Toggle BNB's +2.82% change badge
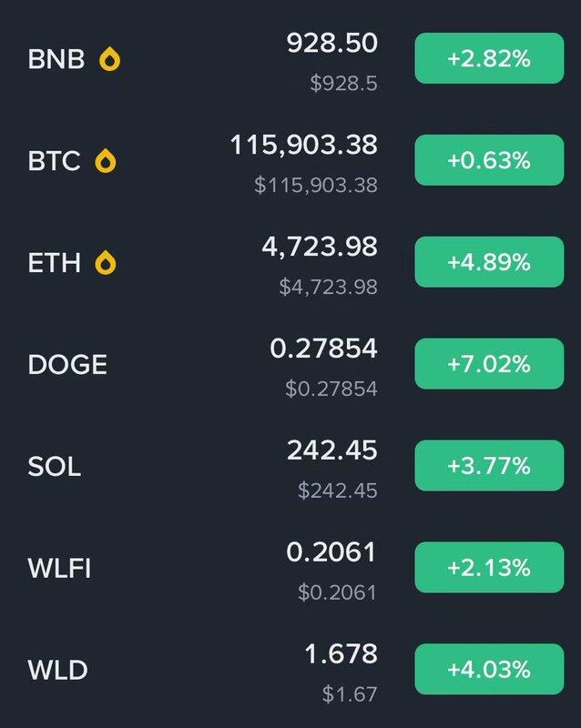Viewport: 581px width, 728px height. point(489,58)
